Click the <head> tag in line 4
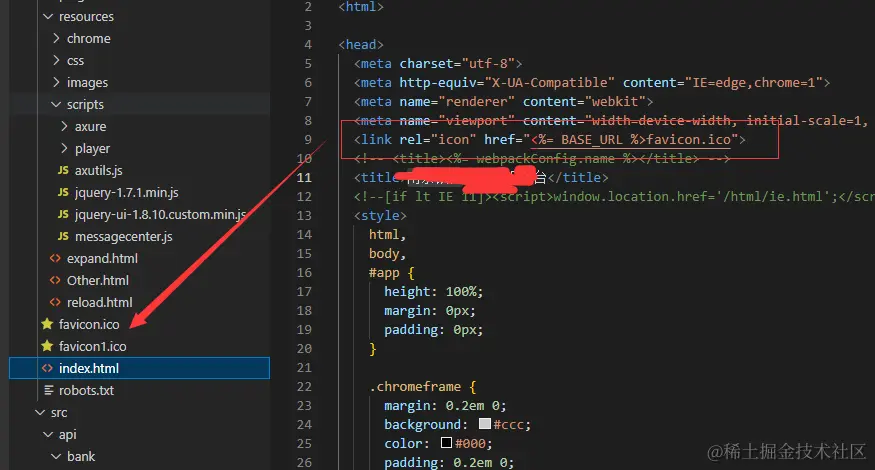The height and width of the screenshot is (470, 875). pos(361,45)
